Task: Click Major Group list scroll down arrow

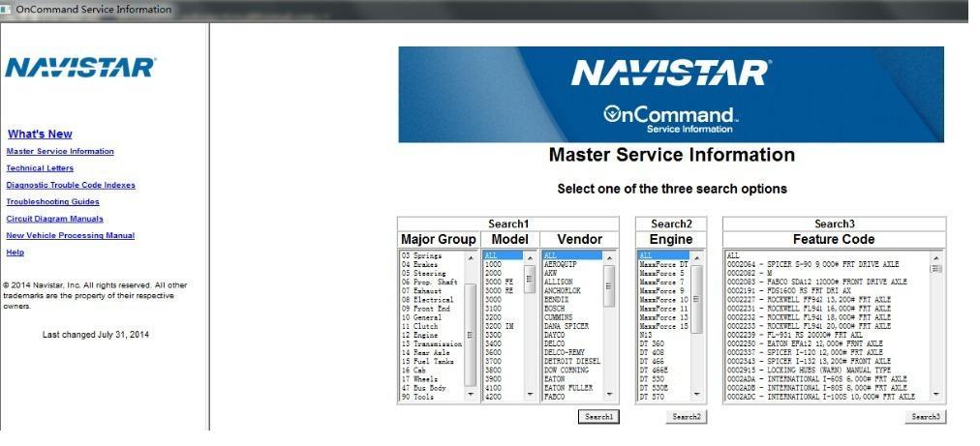Action: [x=471, y=396]
